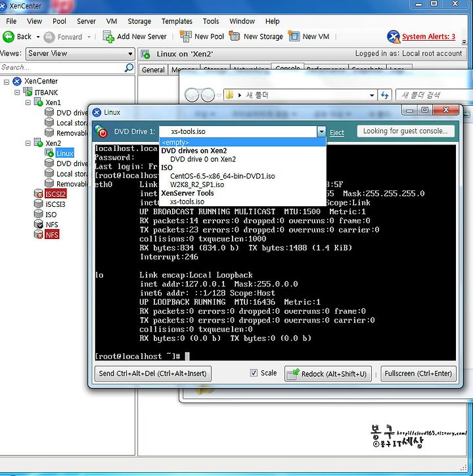Click the Linux VM icon in tree
Image resolution: width=473 pixels, height=476 pixels.
point(49,153)
